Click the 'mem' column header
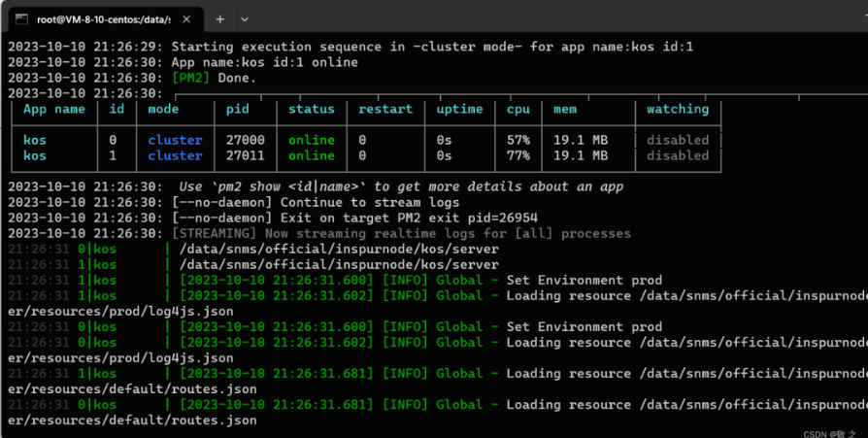 (564, 110)
